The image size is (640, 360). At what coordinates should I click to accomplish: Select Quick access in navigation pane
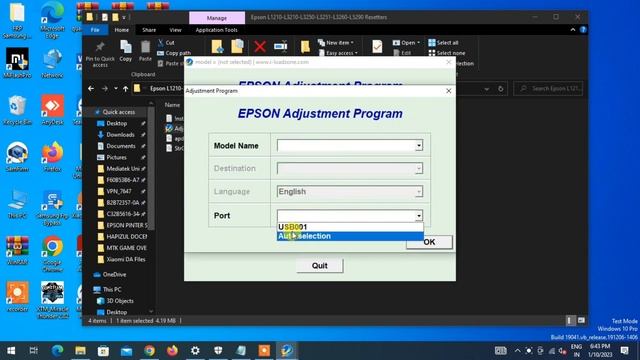point(118,112)
